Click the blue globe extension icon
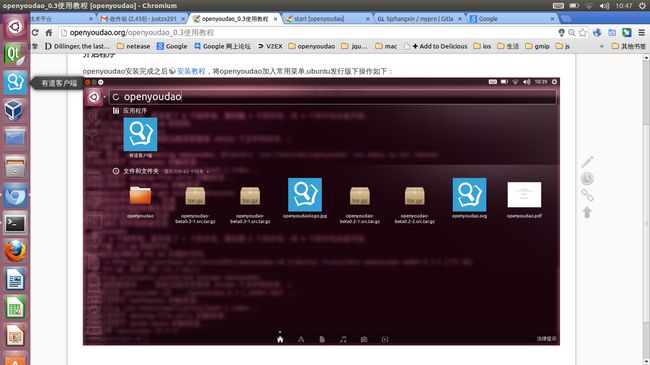The width and height of the screenshot is (650, 365). tap(597, 32)
